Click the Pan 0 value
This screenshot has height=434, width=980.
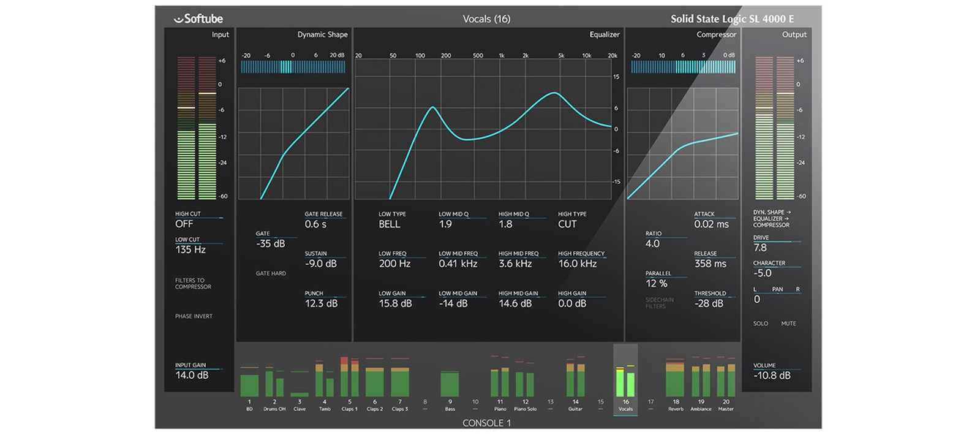(x=757, y=299)
